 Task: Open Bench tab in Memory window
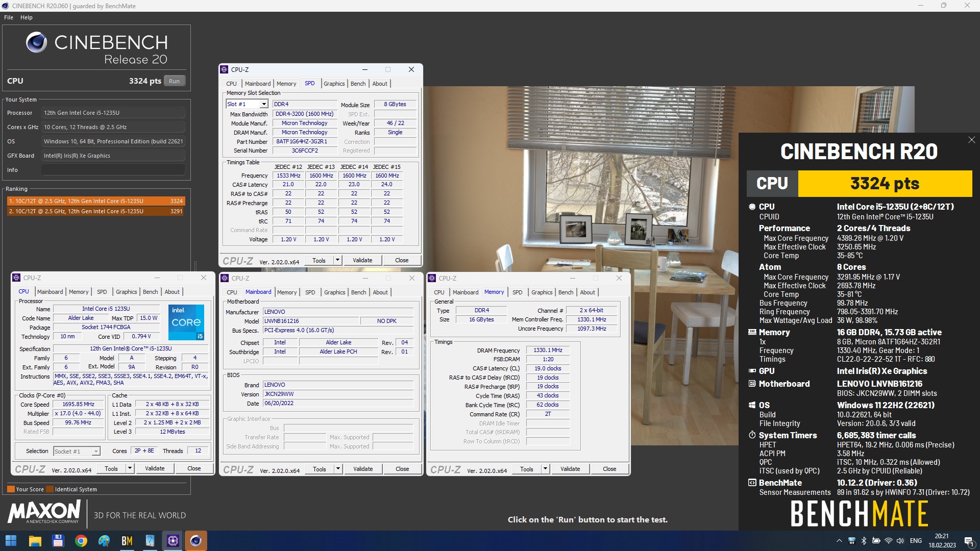click(566, 292)
